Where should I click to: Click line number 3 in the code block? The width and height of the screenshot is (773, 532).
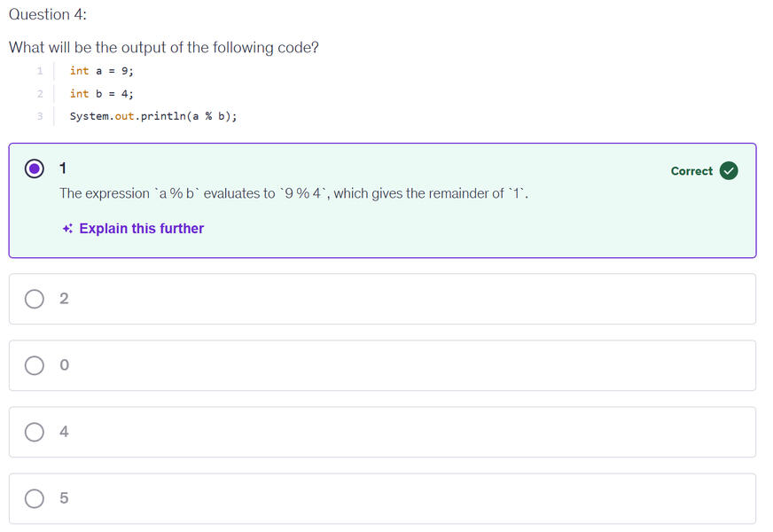coord(40,116)
